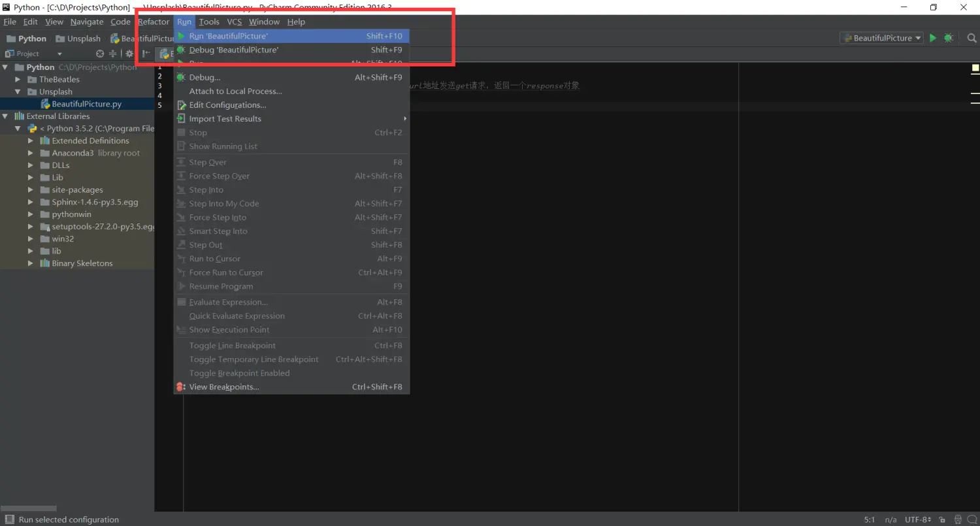Open the Window menu
Image resolution: width=980 pixels, height=526 pixels.
pyautogui.click(x=264, y=22)
